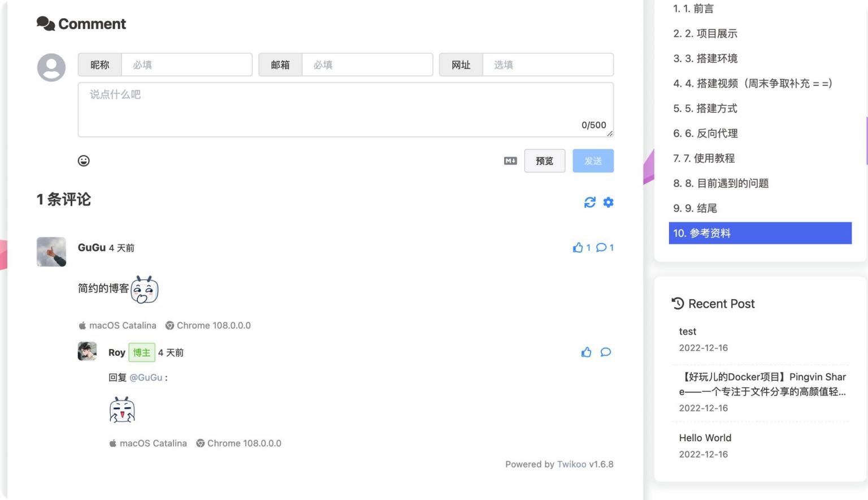The image size is (868, 500).
Task: Refresh comments with the reload icon
Action: [589, 202]
